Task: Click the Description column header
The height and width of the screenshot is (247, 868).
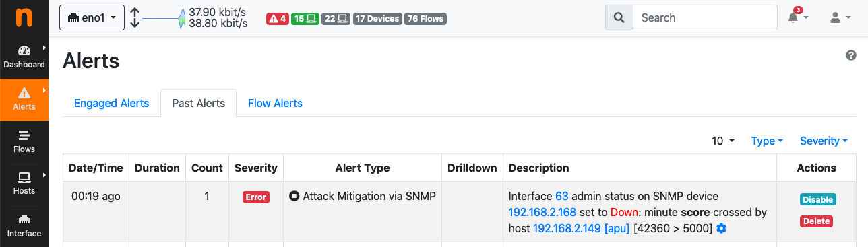Action: click(640, 168)
